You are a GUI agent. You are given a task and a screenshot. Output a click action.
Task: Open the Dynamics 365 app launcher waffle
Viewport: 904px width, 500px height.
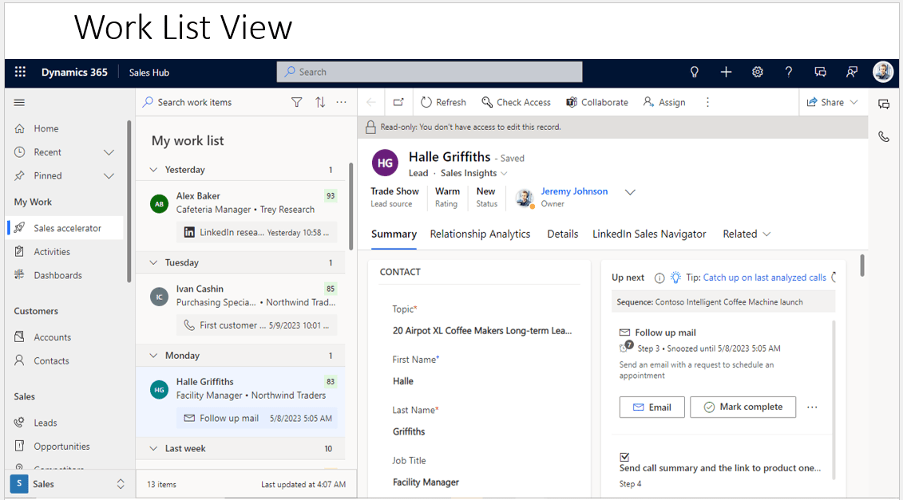pos(20,72)
